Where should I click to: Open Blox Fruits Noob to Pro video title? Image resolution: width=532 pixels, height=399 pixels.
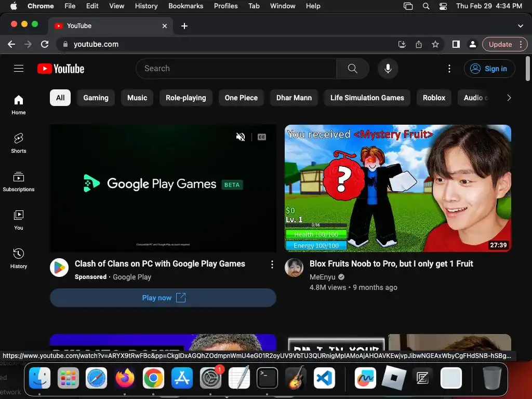pos(391,263)
